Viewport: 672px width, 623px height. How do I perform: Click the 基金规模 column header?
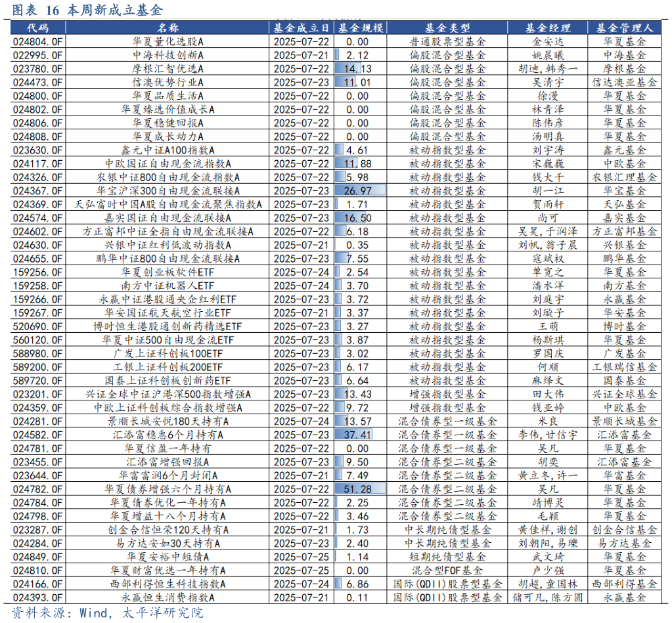pyautogui.click(x=360, y=28)
